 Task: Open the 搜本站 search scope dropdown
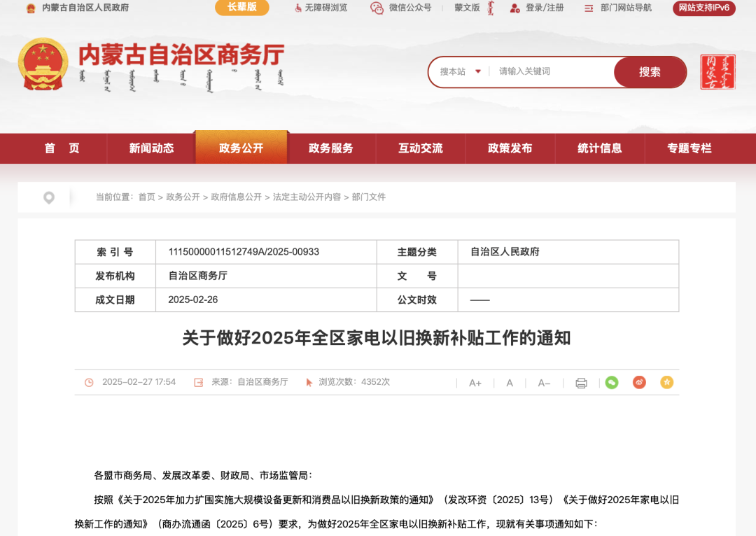pyautogui.click(x=458, y=72)
